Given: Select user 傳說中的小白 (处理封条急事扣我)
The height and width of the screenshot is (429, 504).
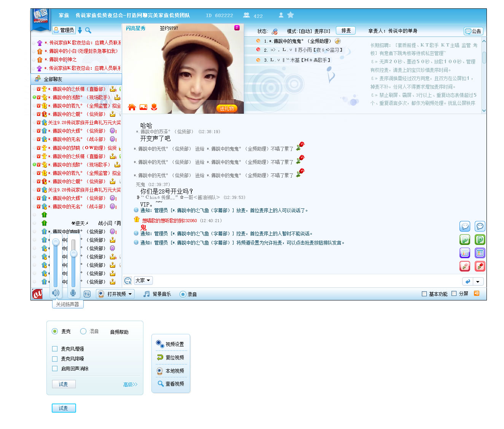Looking at the screenshot, I should tap(76, 51).
